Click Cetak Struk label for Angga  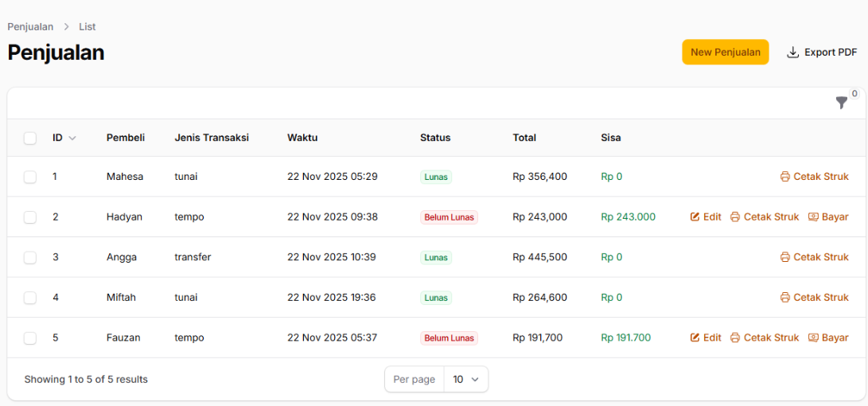(x=821, y=257)
